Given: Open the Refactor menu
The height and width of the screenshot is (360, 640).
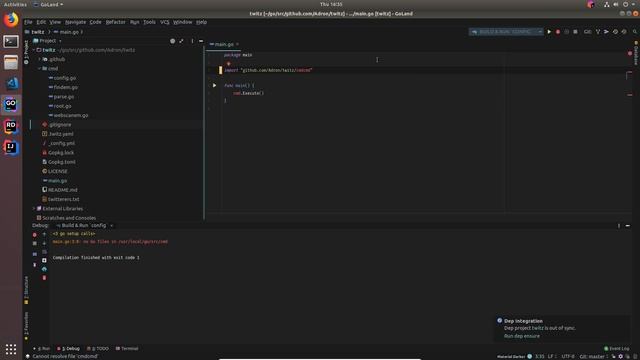Looking at the screenshot, I should [116, 22].
